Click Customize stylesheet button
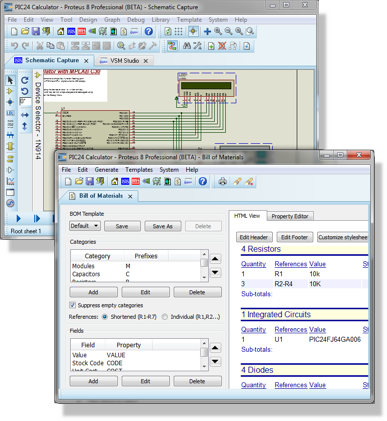The width and height of the screenshot is (387, 421). [x=343, y=237]
